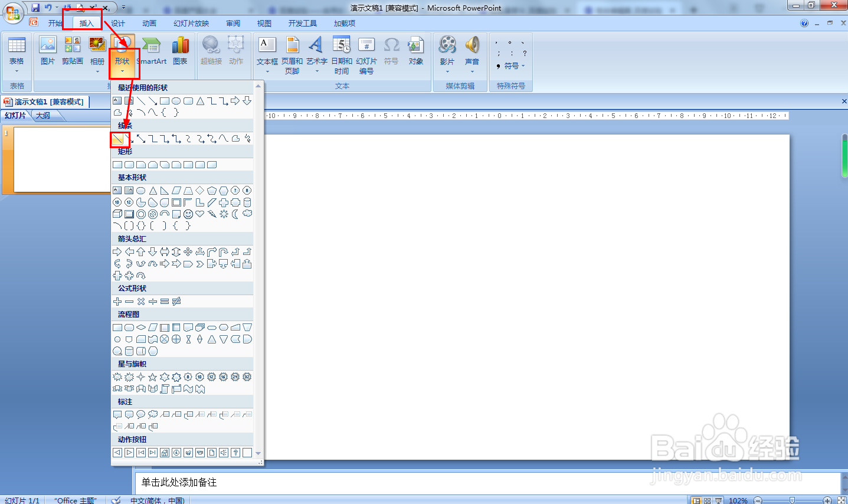Switch to the 大纲 outline pane tab
The height and width of the screenshot is (504, 848).
(43, 116)
